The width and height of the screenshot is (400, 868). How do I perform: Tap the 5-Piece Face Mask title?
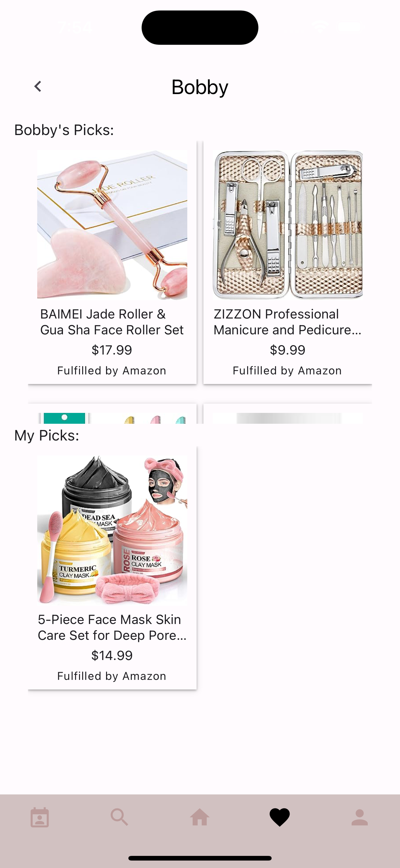tap(112, 627)
